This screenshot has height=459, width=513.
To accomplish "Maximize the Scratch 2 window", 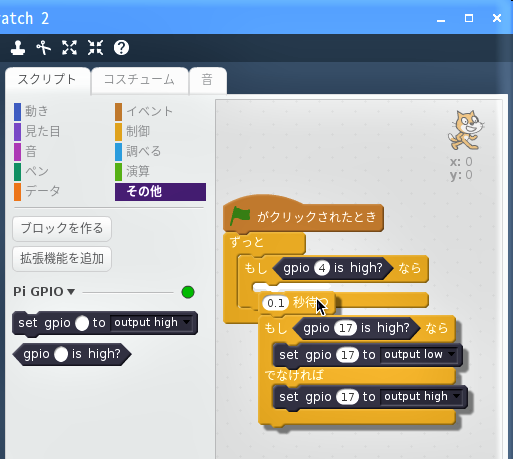I will [469, 18].
